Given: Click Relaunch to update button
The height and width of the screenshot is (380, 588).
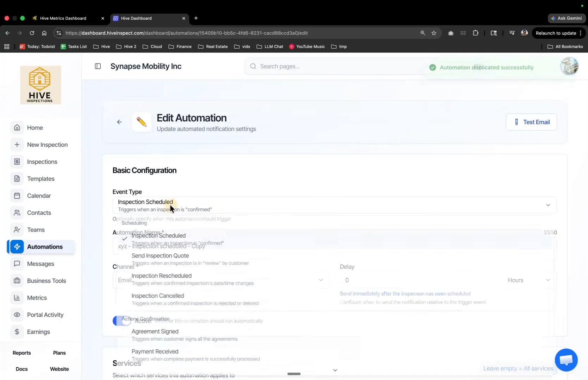Looking at the screenshot, I should (558, 33).
